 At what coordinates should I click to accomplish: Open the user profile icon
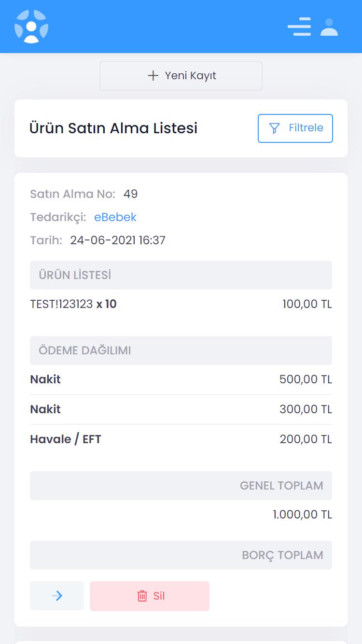(x=329, y=27)
